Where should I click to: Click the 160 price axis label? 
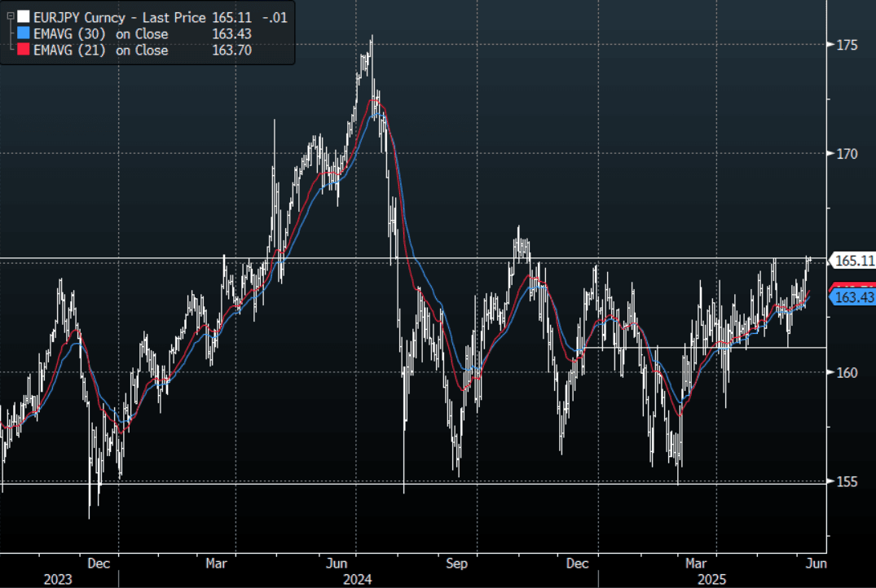pos(846,373)
